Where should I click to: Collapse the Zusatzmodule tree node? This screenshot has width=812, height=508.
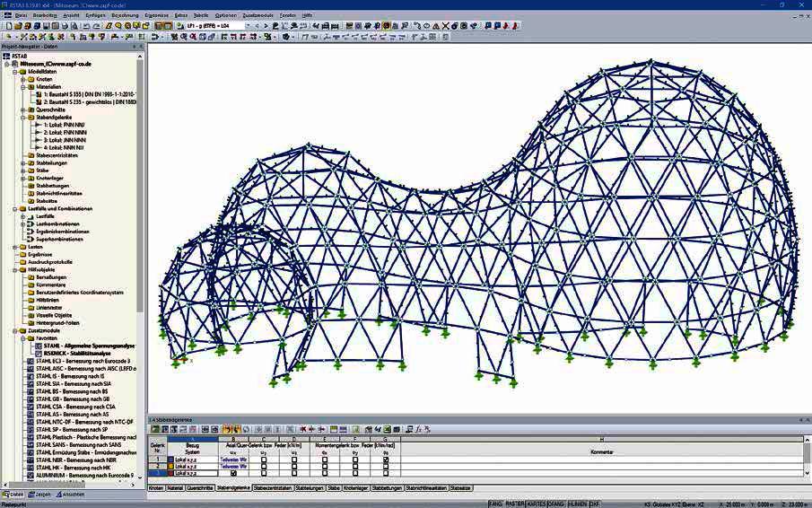(15, 330)
